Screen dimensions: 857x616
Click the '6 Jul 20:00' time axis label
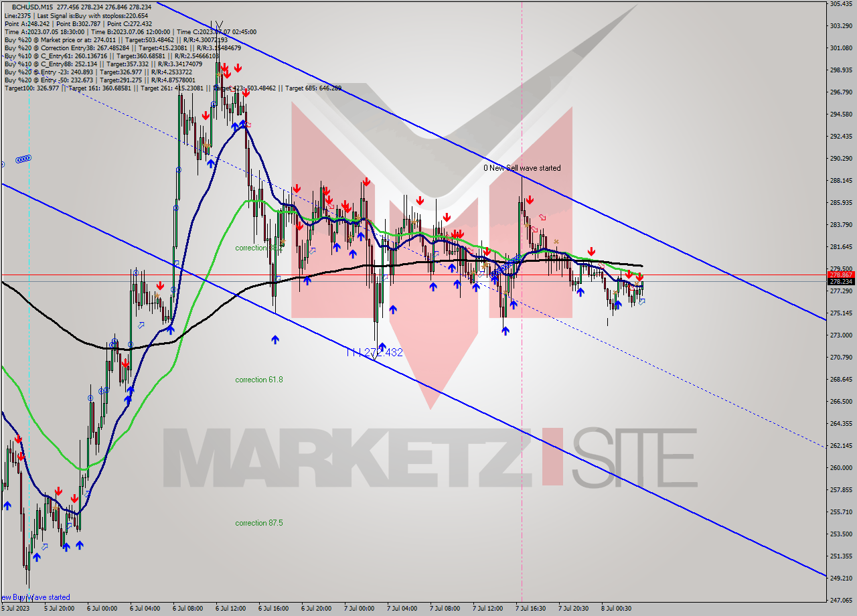317,609
